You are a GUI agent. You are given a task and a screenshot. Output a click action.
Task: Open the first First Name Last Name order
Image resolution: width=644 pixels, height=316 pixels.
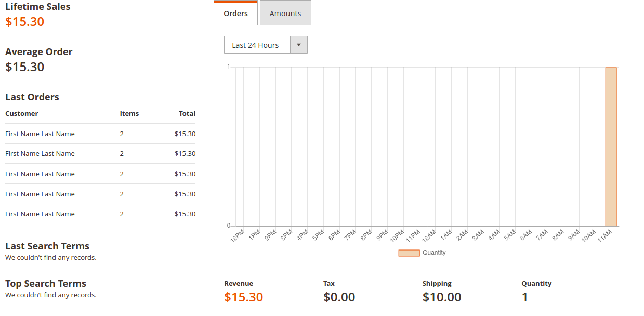coord(40,134)
